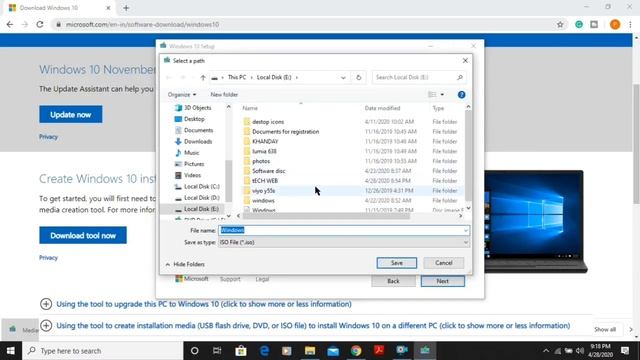The image size is (640, 360).
Task: Select the KHANDAY folder
Action: (x=265, y=141)
